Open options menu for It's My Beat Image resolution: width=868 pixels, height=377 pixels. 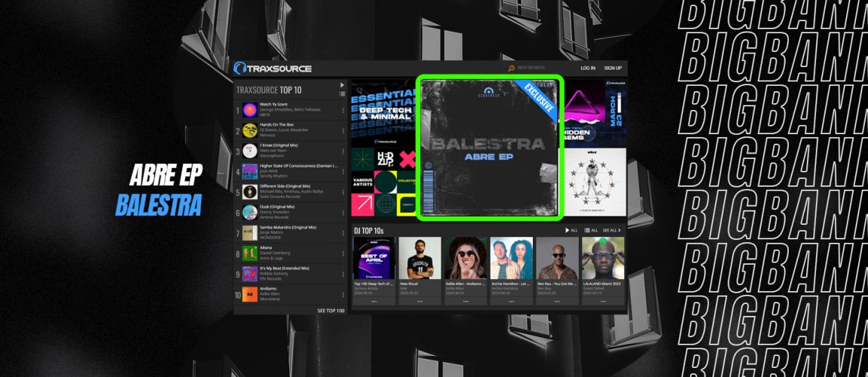click(343, 274)
